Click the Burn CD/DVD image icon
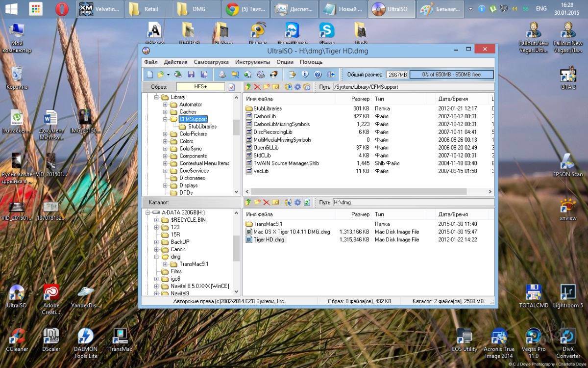This screenshot has width=588, height=368. [x=273, y=75]
